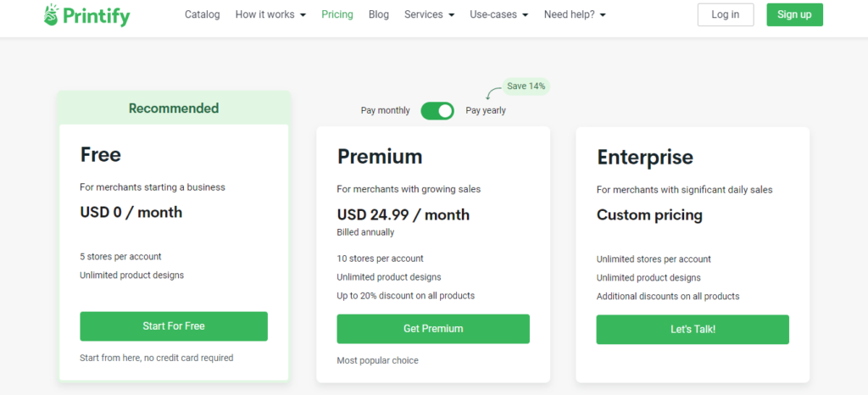The image size is (868, 395).
Task: Click the Let's Talk! button
Action: tap(693, 329)
